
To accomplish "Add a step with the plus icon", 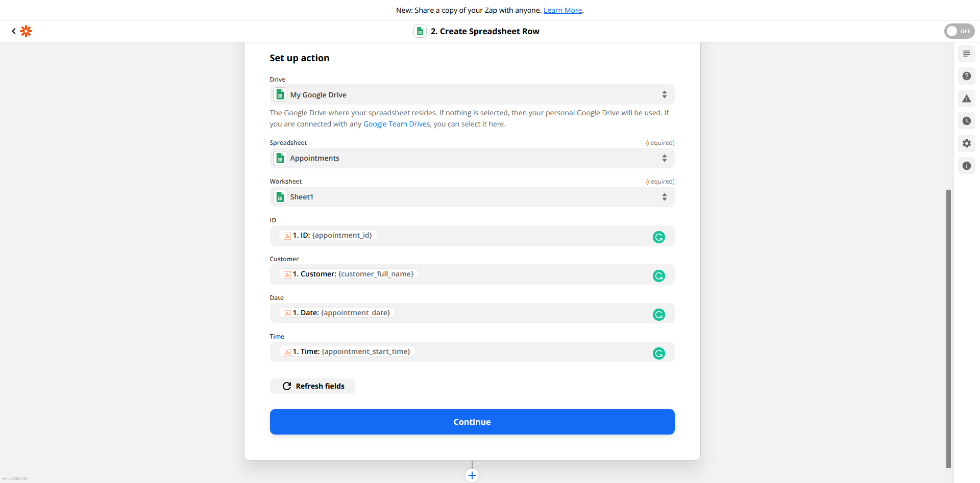I will click(x=472, y=475).
